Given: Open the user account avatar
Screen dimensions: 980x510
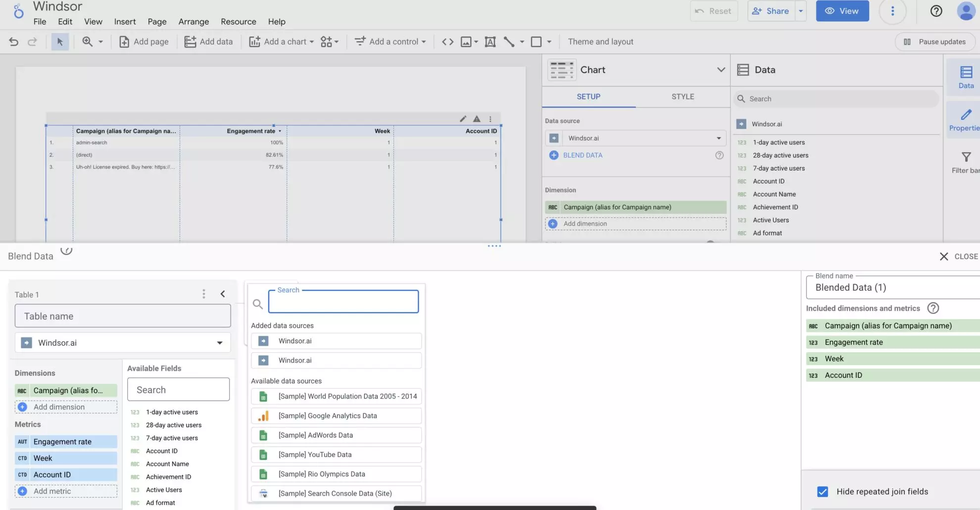Looking at the screenshot, I should coord(966,11).
